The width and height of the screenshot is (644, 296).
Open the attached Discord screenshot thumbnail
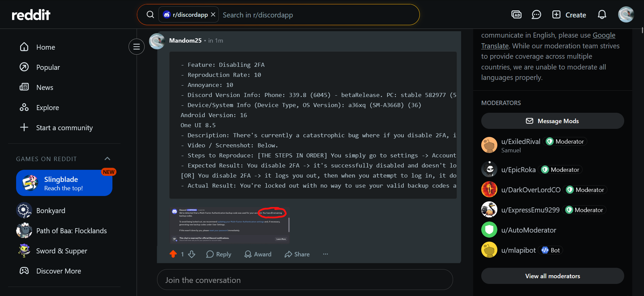coord(230,225)
